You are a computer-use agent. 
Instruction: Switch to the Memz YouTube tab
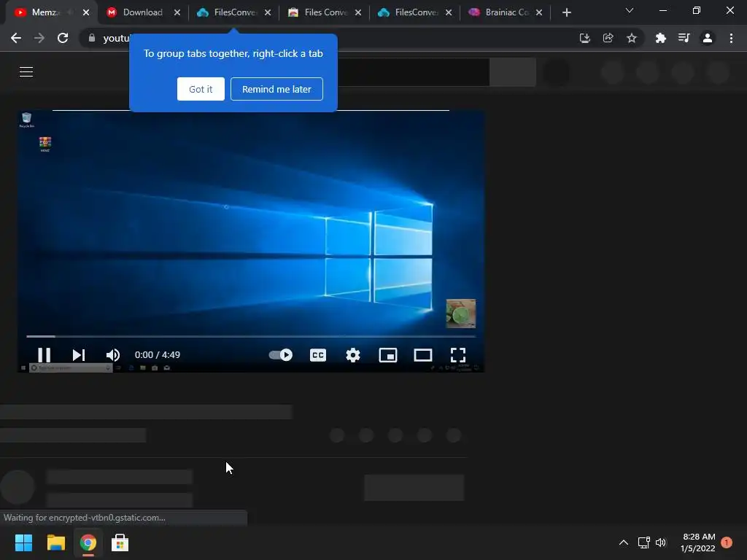46,12
